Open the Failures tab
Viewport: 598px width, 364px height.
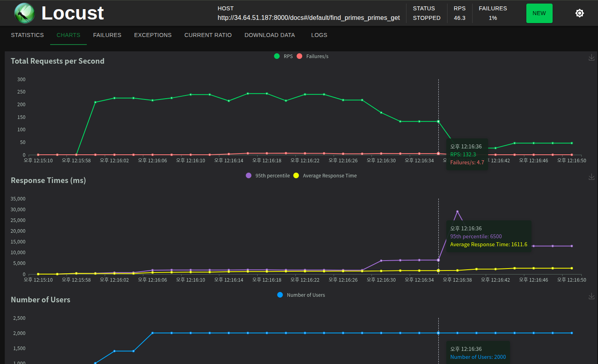coord(107,35)
